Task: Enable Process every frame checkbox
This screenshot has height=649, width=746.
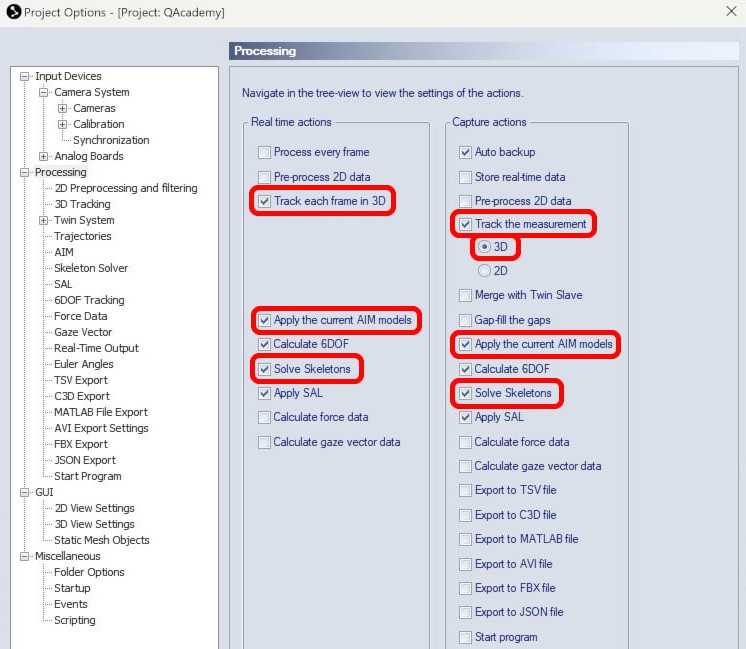Action: click(x=265, y=153)
